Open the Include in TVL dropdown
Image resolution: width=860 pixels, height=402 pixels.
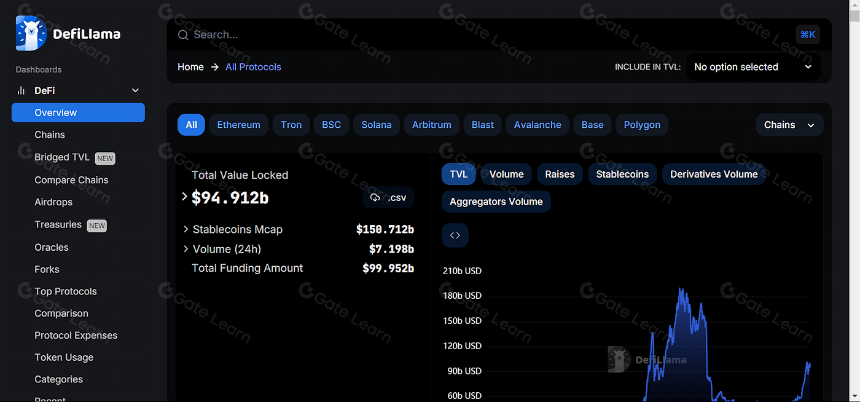[754, 67]
